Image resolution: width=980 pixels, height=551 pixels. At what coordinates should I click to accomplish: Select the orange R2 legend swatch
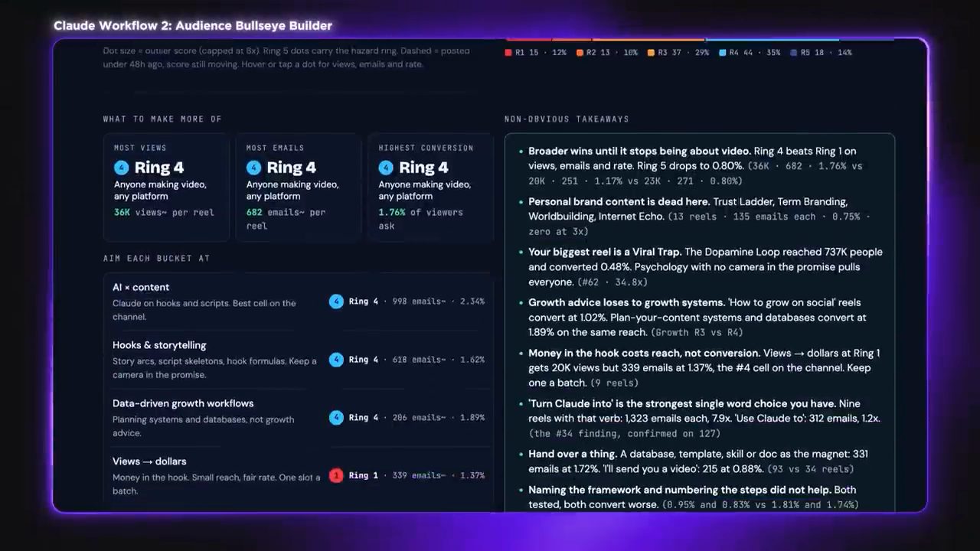tap(580, 53)
